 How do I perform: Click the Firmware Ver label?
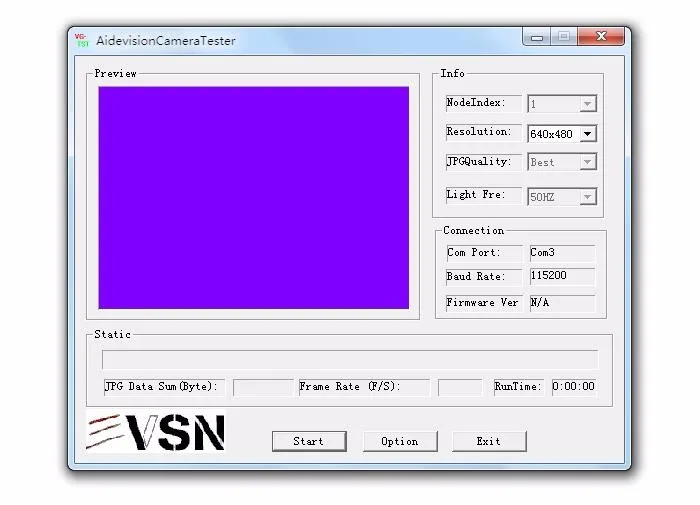[x=484, y=303]
